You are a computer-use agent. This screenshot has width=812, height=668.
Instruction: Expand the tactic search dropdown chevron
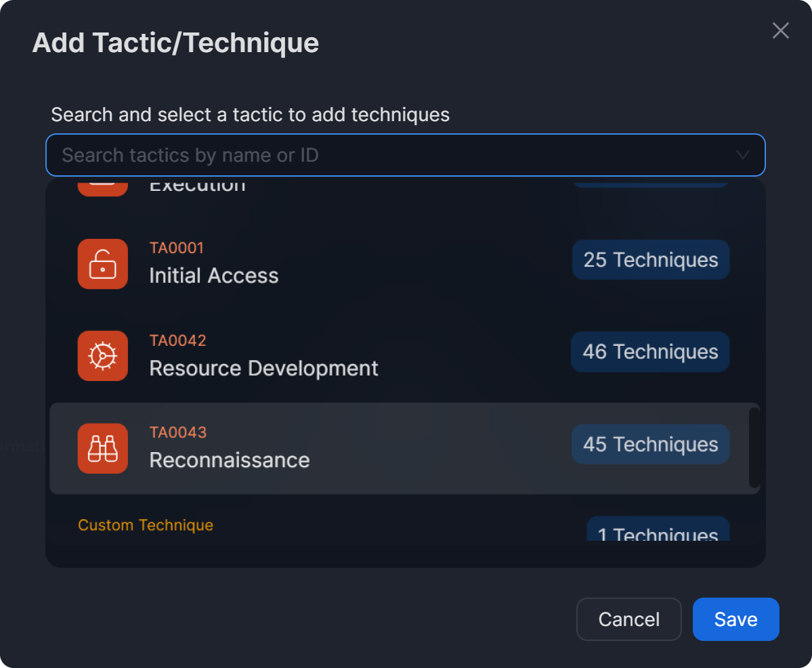click(743, 155)
